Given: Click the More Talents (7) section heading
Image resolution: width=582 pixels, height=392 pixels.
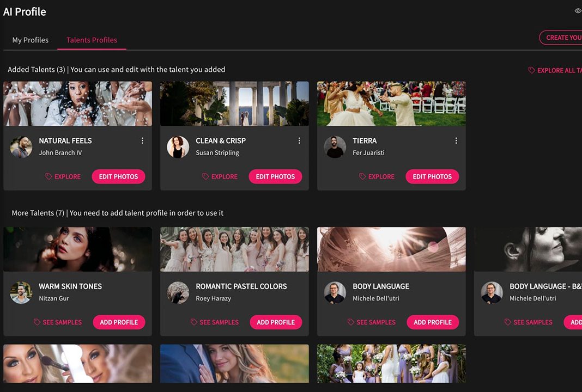Looking at the screenshot, I should click(118, 213).
